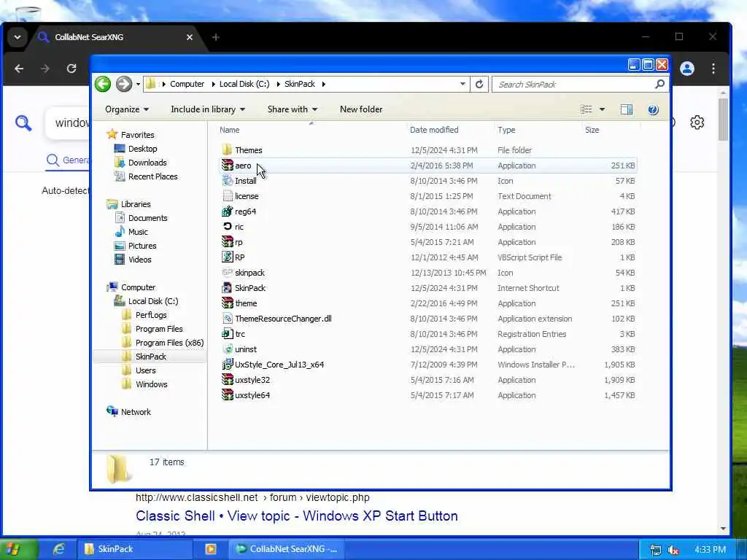
Task: Select the uxstyle64 file name
Action: pos(252,395)
